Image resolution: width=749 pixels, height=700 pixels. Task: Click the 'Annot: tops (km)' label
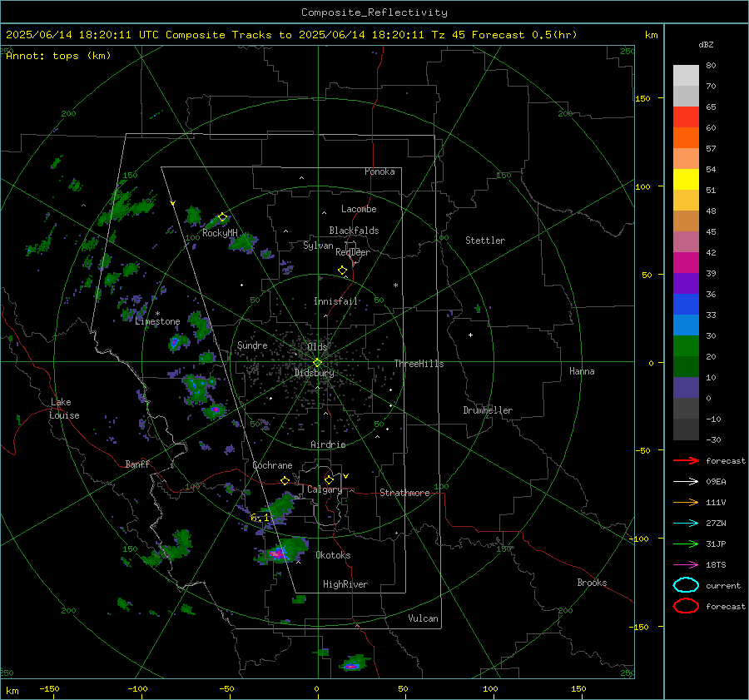[x=58, y=56]
